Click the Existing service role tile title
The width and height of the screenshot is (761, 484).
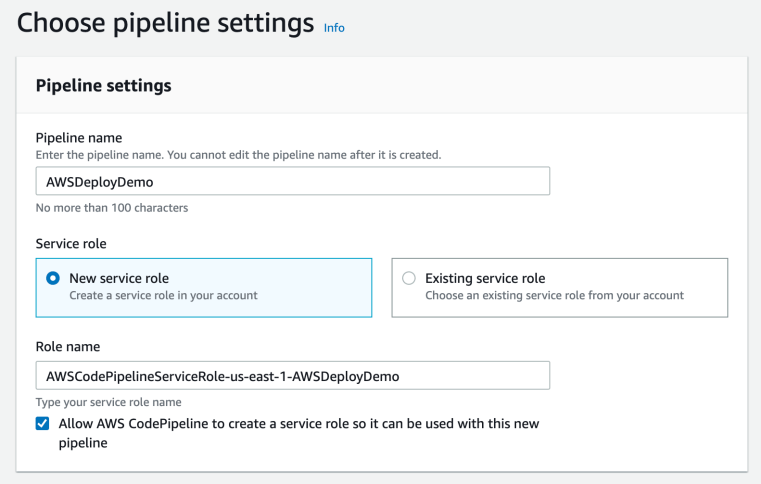485,278
